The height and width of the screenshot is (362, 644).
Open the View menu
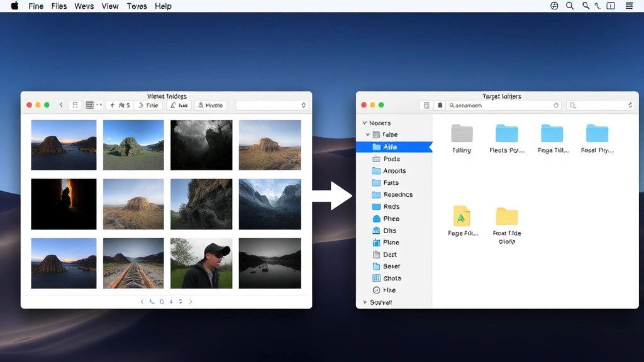click(110, 6)
